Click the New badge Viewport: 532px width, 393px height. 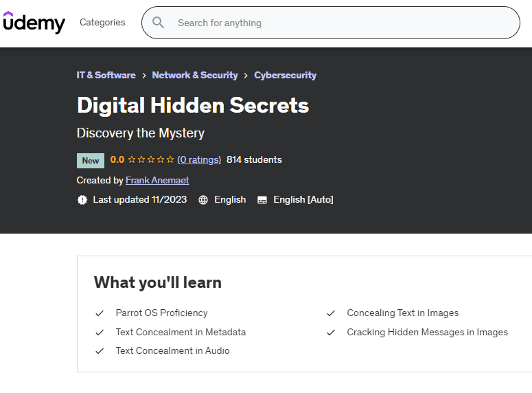coord(91,161)
